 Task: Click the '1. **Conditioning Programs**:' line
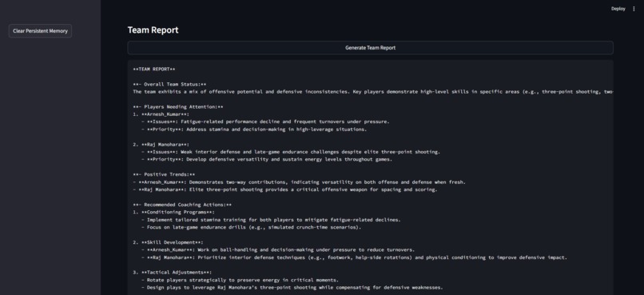point(173,212)
